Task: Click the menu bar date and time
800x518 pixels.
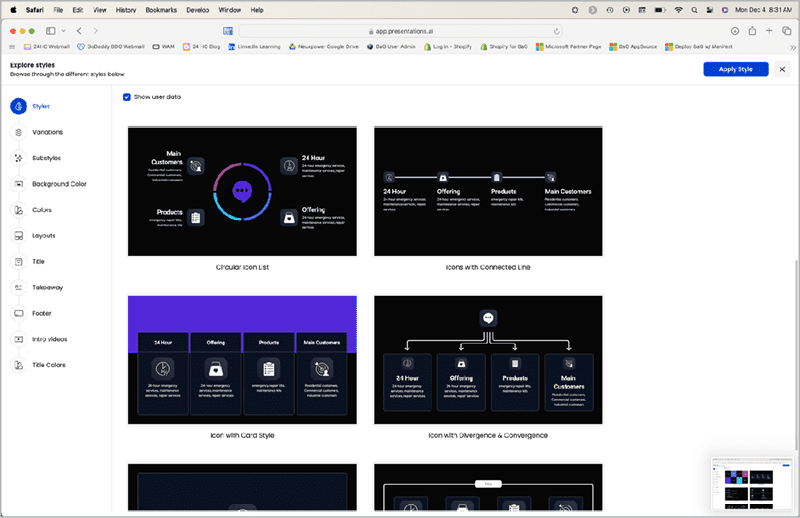Action: tap(763, 10)
